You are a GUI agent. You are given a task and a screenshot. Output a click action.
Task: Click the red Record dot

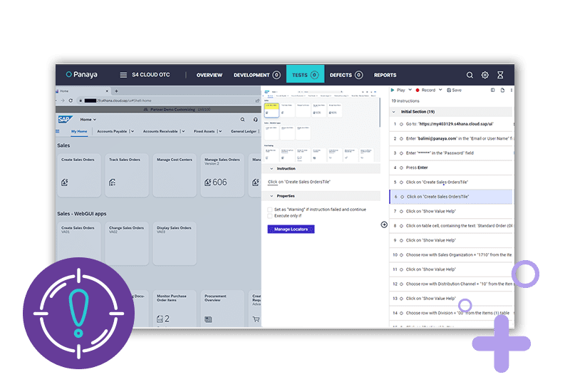(x=418, y=91)
